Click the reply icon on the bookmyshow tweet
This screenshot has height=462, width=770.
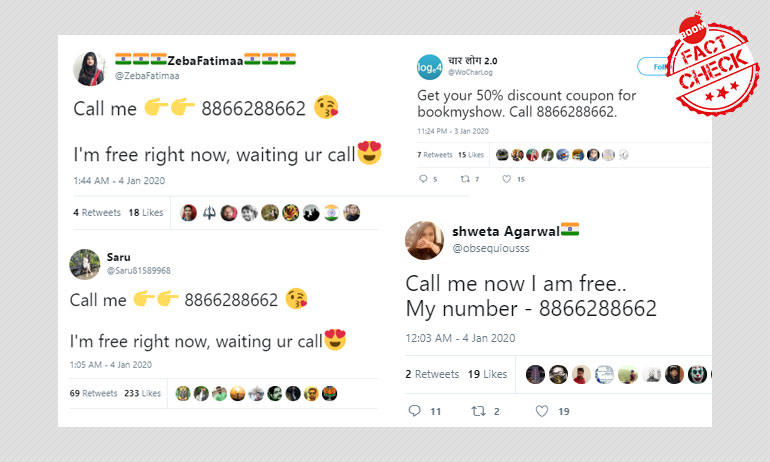click(423, 179)
